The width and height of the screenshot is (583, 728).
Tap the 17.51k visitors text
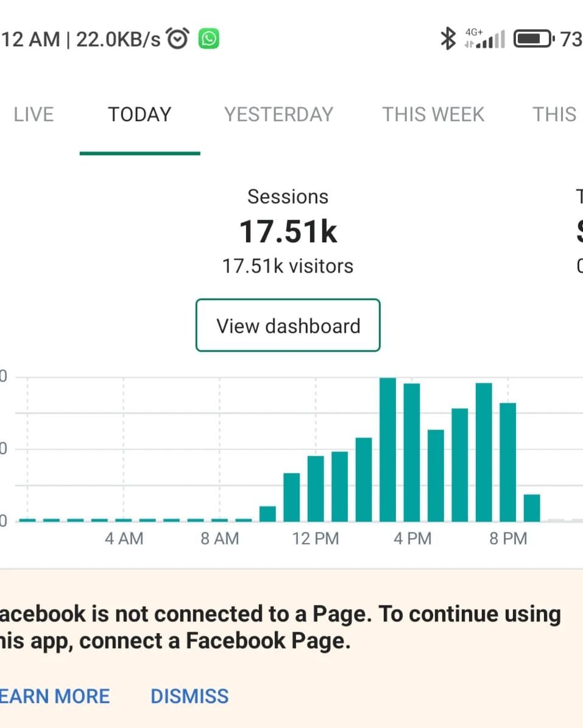tap(288, 266)
